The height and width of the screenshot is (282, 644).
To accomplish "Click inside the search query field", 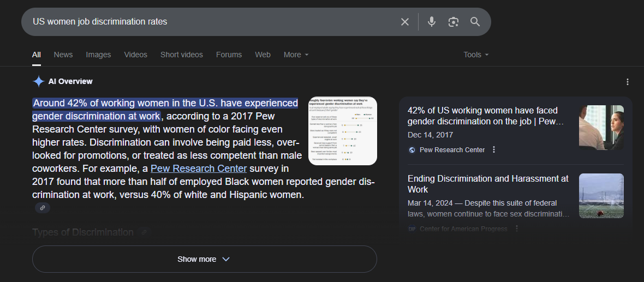I will (210, 22).
